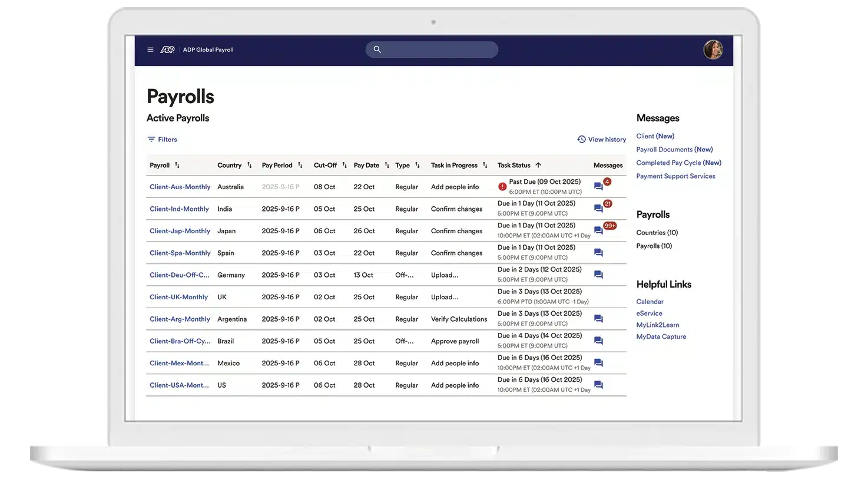This screenshot has height=479, width=868.
Task: Click the View history clock icon
Action: coord(580,139)
